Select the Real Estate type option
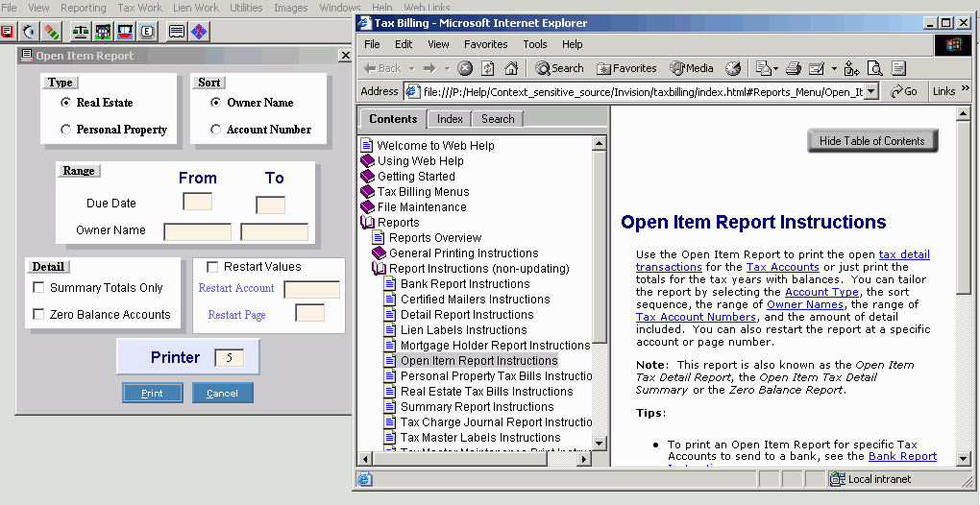The image size is (980, 505). pyautogui.click(x=65, y=103)
